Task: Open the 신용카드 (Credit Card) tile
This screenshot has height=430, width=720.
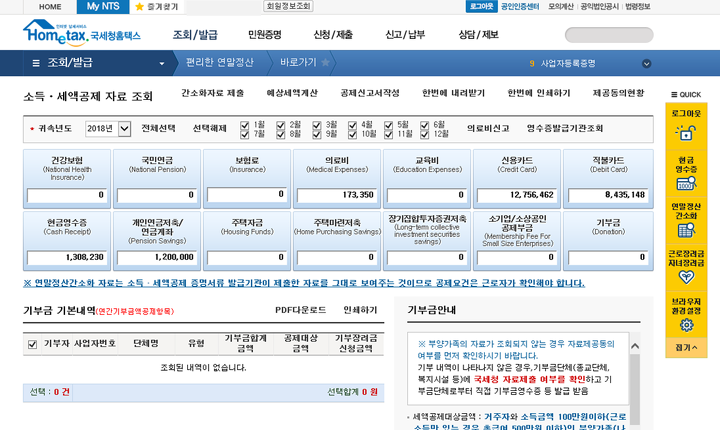Action: (517, 178)
